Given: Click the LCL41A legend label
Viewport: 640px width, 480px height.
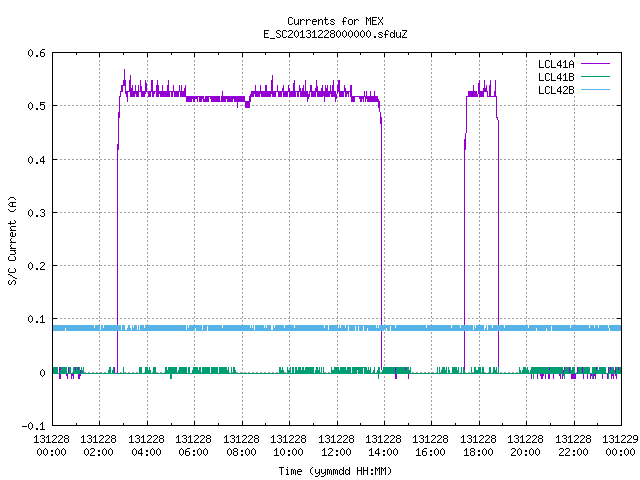Looking at the screenshot, I should (556, 64).
